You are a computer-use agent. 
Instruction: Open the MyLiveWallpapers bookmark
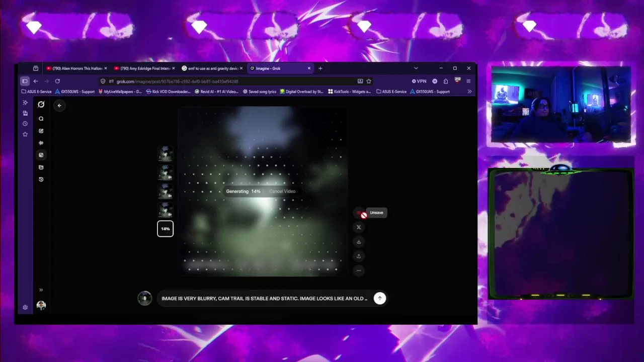tap(120, 92)
